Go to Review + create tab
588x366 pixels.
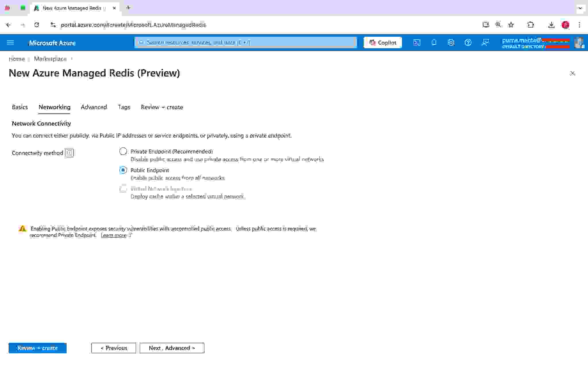(x=162, y=107)
